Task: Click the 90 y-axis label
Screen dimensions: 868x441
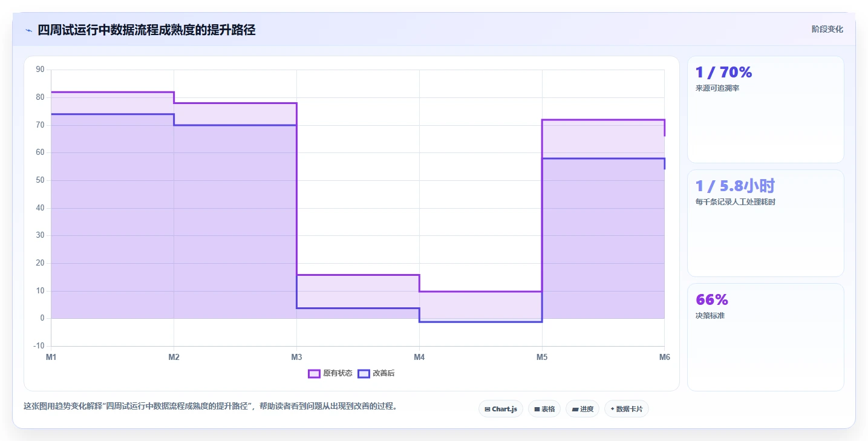Action: coord(41,70)
